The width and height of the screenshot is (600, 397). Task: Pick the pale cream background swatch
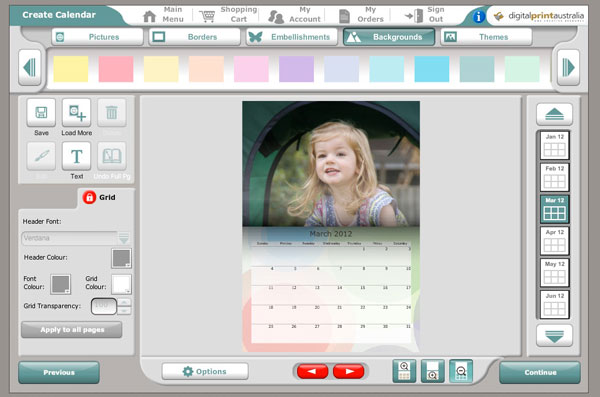click(161, 69)
